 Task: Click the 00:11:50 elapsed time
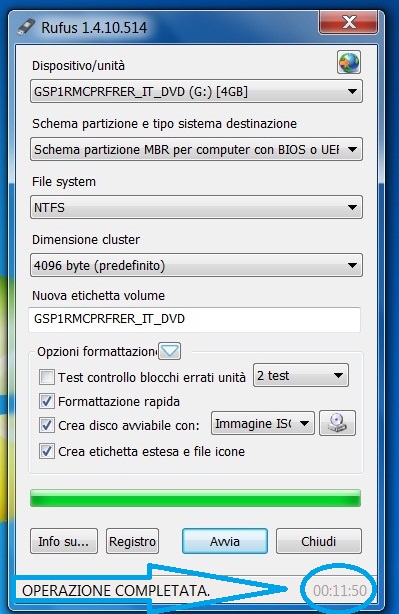(x=339, y=591)
